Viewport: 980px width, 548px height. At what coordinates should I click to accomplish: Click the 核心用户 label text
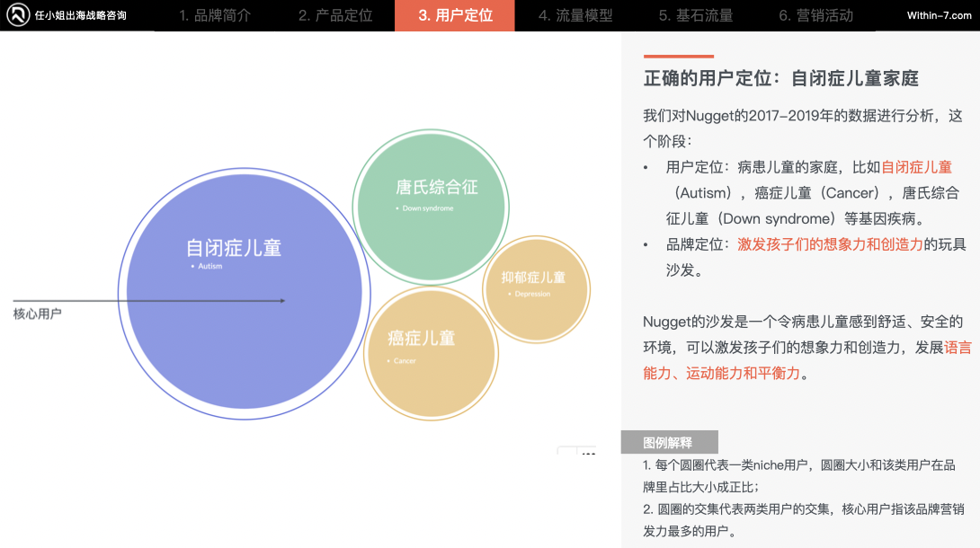click(x=36, y=314)
